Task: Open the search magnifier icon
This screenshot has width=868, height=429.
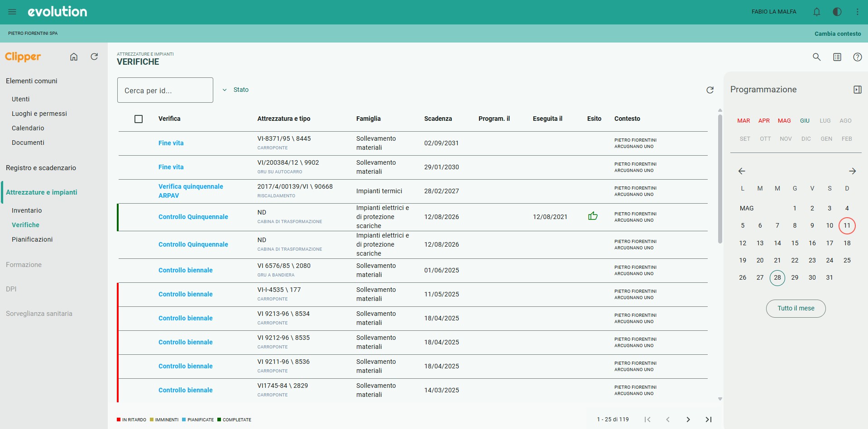Action: (817, 57)
